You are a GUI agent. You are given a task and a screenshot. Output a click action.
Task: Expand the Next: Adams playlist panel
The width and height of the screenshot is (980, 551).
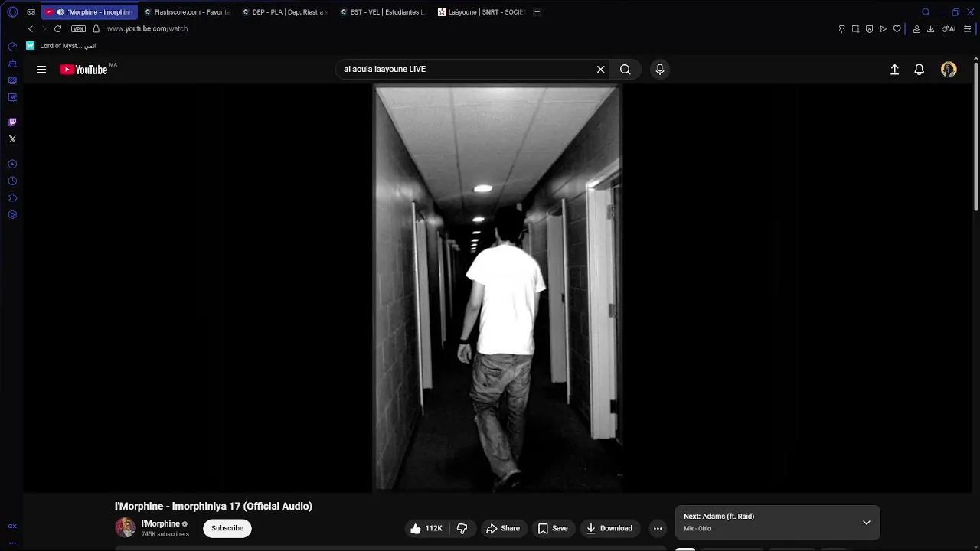[867, 523]
